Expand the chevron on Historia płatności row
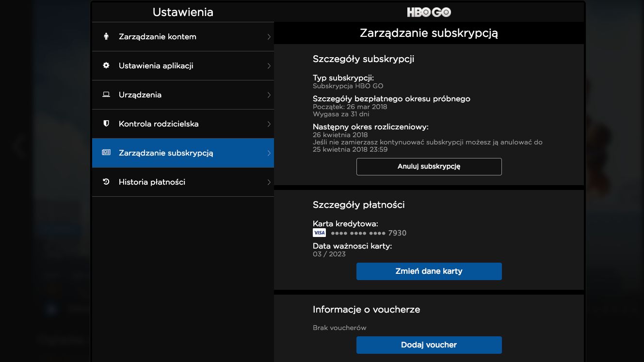This screenshot has height=362, width=644. [269, 182]
